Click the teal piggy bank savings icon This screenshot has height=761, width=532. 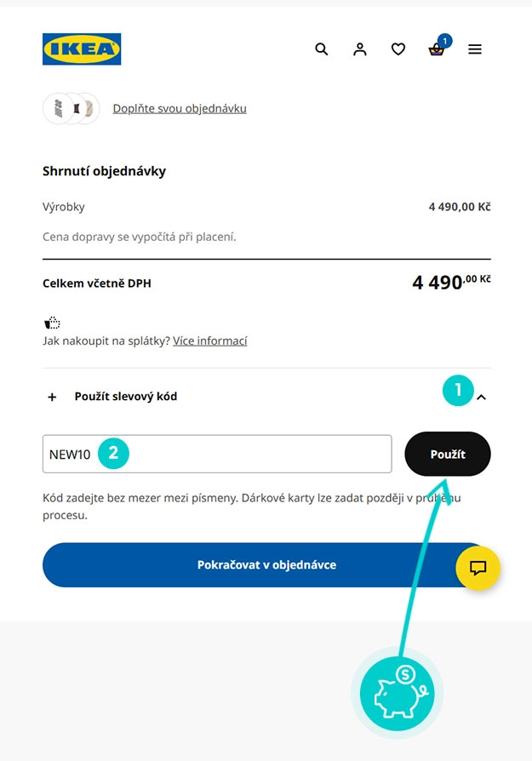click(x=397, y=693)
